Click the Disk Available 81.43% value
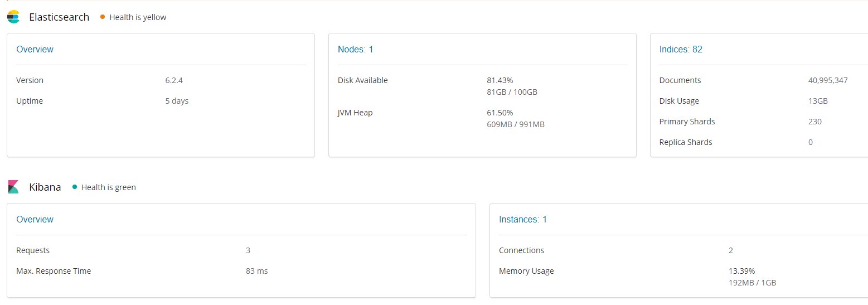 500,80
